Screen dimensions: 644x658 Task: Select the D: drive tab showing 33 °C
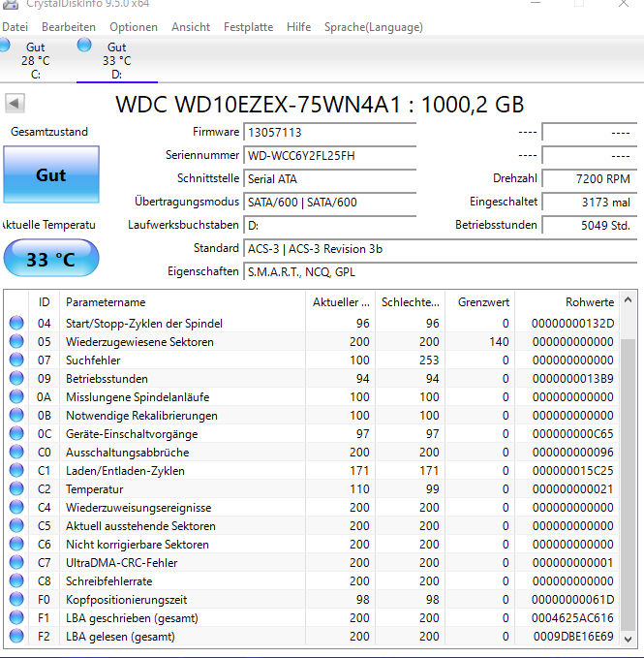coord(117,60)
